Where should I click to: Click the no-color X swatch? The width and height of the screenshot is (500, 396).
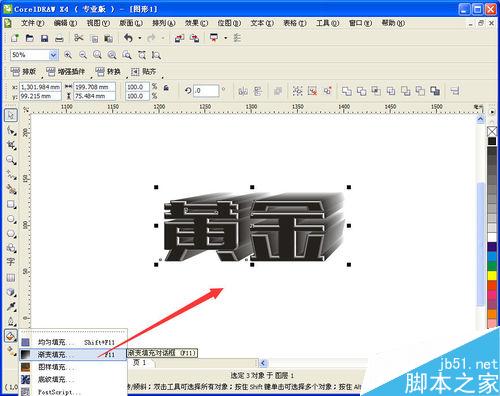tap(492, 131)
